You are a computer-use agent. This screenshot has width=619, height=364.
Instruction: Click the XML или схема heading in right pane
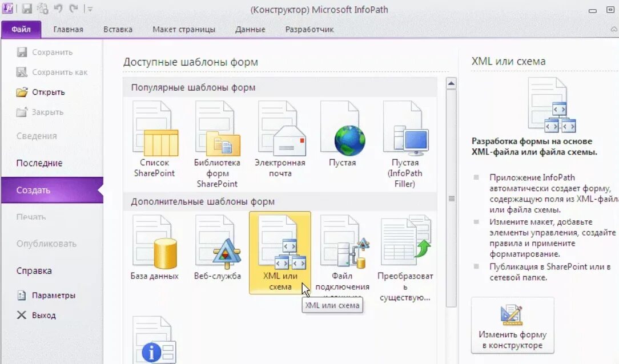tap(508, 62)
